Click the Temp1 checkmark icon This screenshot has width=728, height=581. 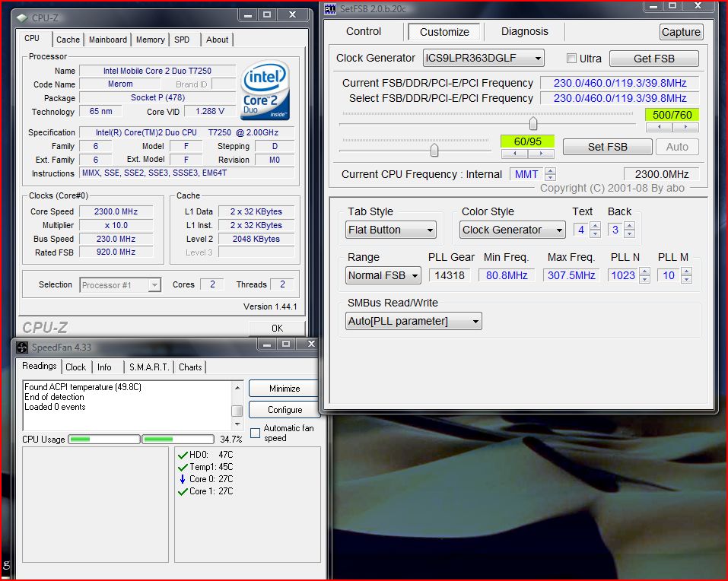[x=183, y=467]
